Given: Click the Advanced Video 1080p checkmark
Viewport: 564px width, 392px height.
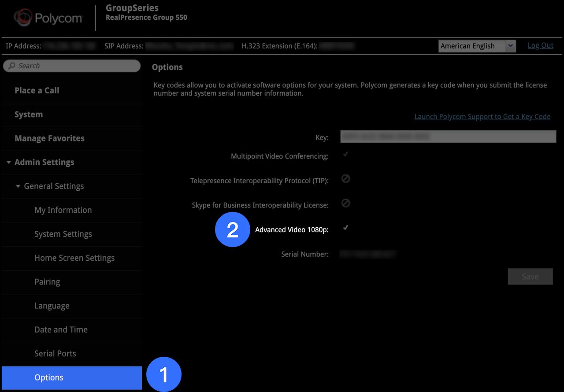Looking at the screenshot, I should (346, 228).
